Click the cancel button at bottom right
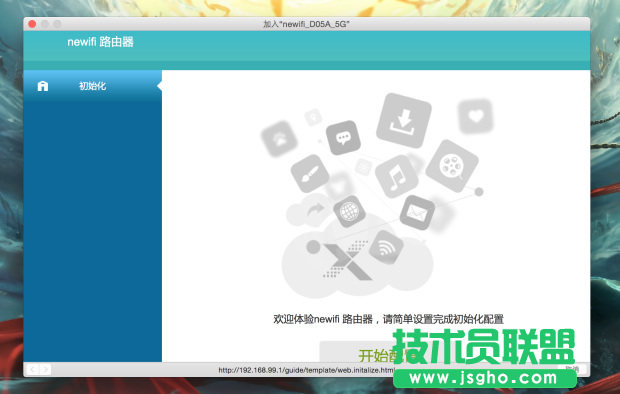The image size is (620, 394). coord(572,369)
